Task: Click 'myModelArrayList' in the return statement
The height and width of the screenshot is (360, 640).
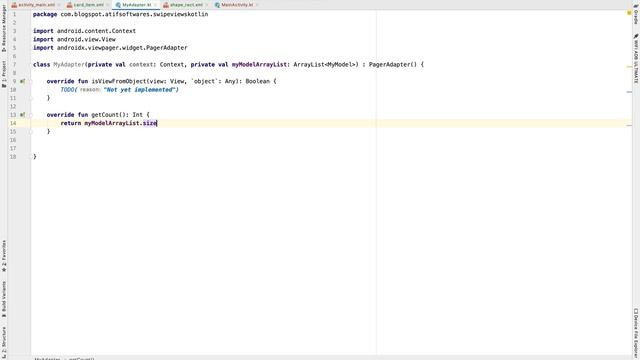Action: [112, 123]
